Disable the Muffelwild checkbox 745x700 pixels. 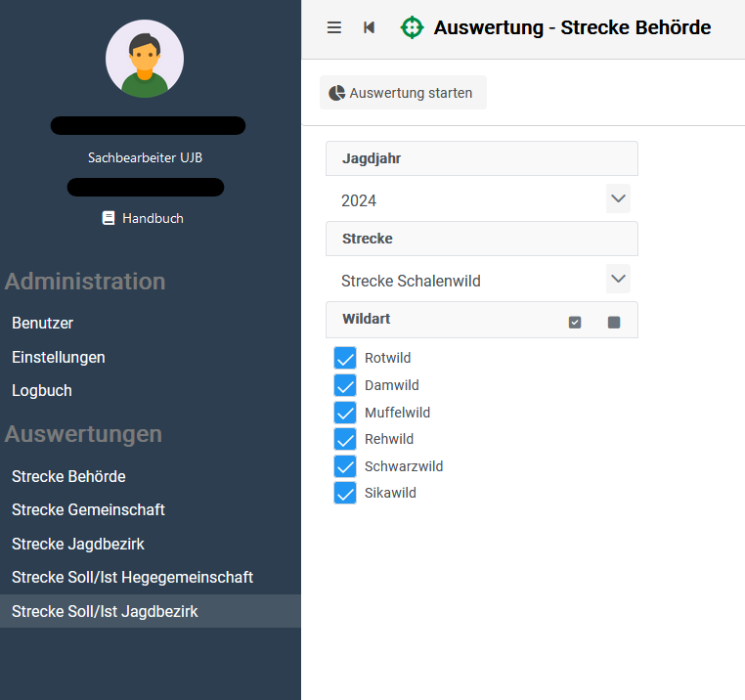[345, 413]
